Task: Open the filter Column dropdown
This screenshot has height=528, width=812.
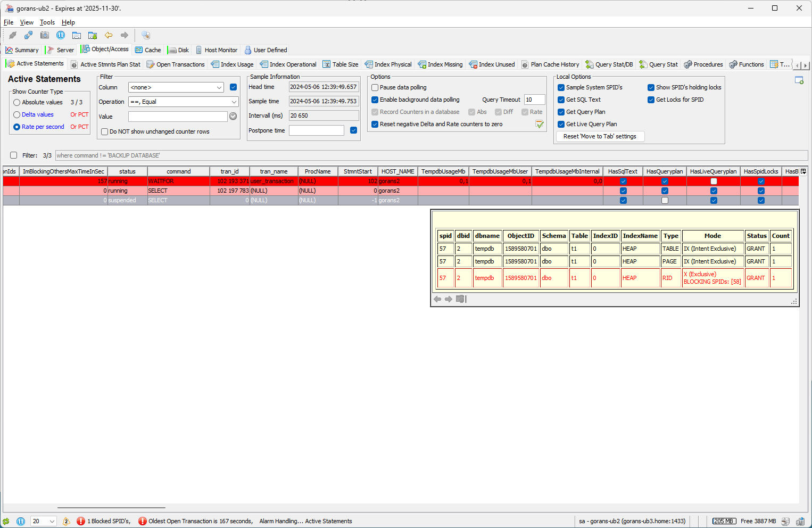Action: pos(177,87)
